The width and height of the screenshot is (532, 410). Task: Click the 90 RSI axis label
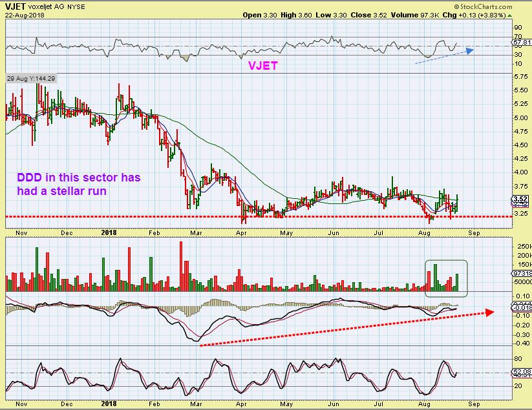[x=518, y=28]
